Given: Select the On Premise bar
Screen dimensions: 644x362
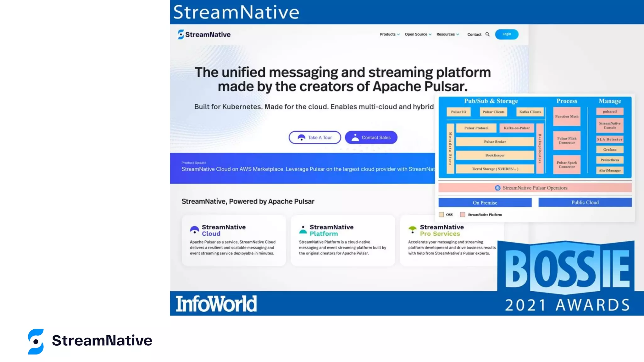Looking at the screenshot, I should click(x=485, y=203).
